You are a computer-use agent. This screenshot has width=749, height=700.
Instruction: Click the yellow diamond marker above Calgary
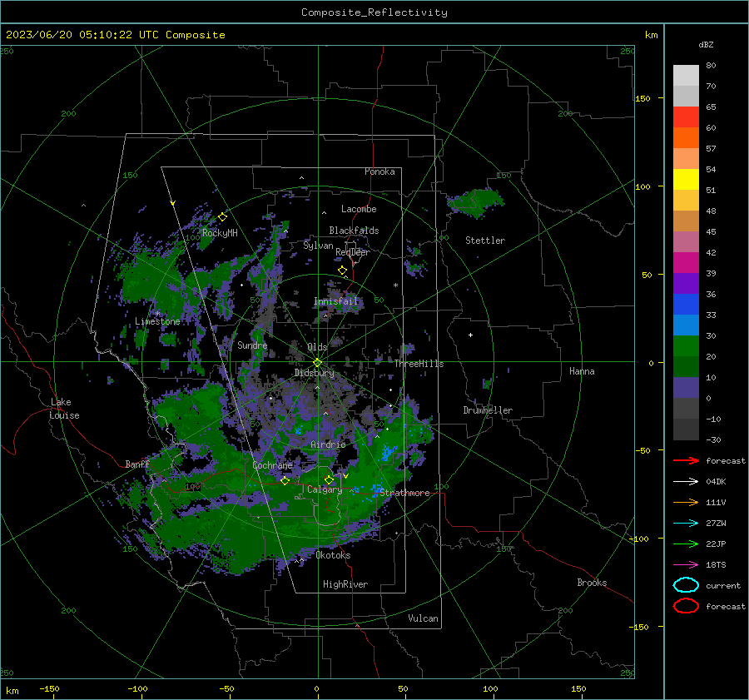point(329,479)
